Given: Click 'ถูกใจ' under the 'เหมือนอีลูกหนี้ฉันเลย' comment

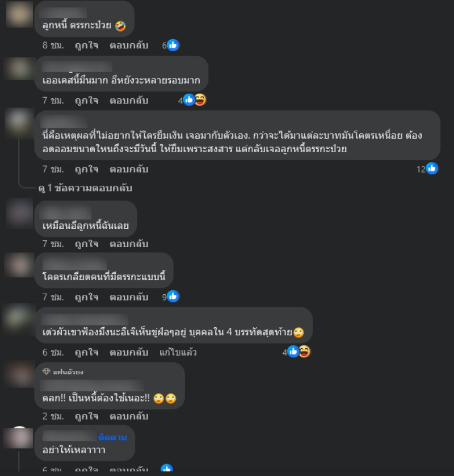Looking at the screenshot, I should pos(87,244).
